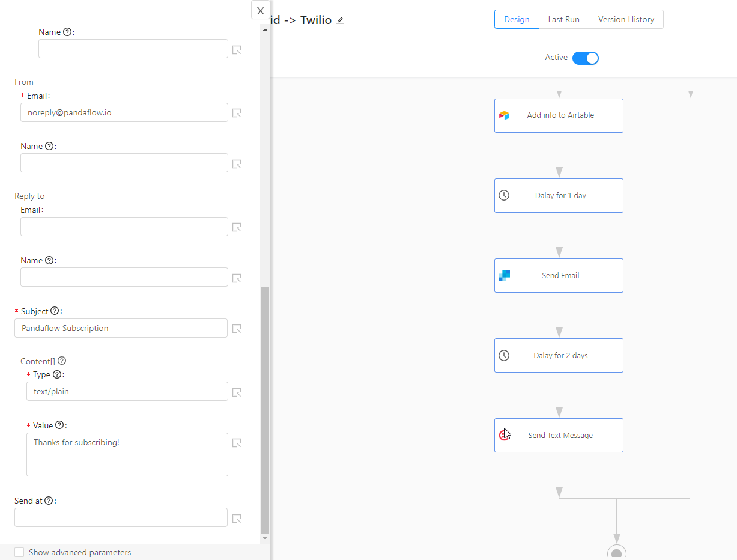
Task: Open help tooltip beside Content[] label
Action: coord(62,361)
